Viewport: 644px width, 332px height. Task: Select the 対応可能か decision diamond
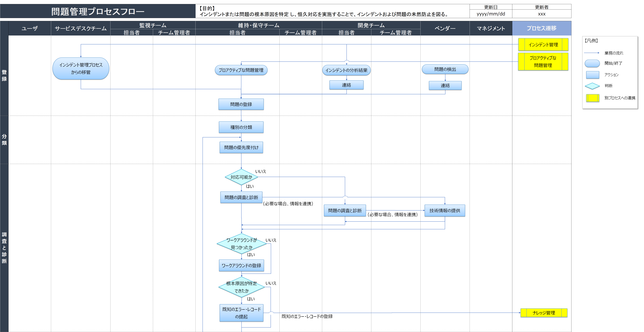pyautogui.click(x=241, y=177)
